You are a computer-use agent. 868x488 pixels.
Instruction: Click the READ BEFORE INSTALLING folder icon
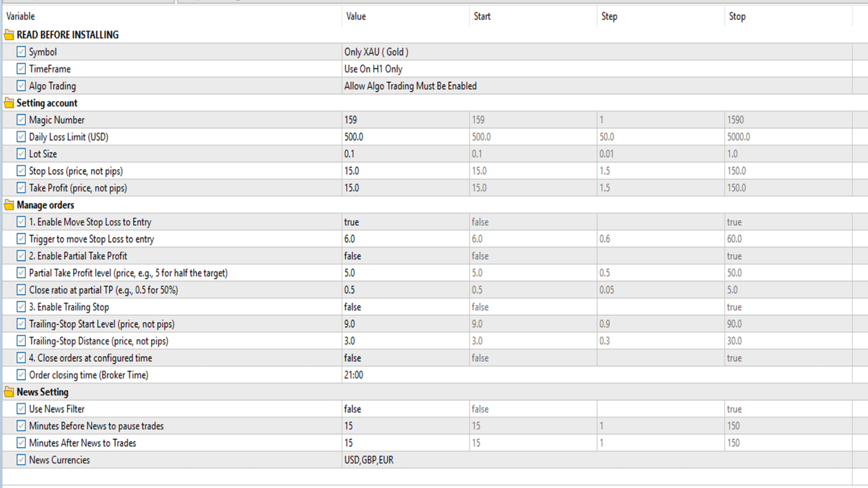point(9,35)
